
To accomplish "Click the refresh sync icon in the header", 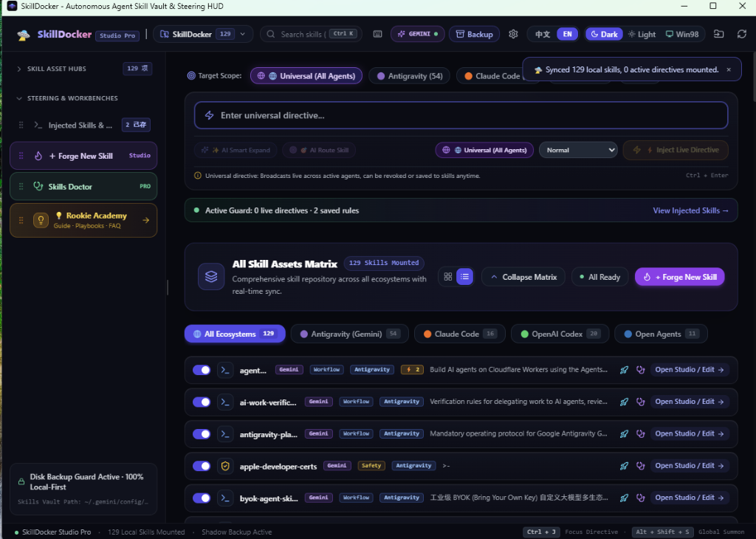I will [741, 34].
